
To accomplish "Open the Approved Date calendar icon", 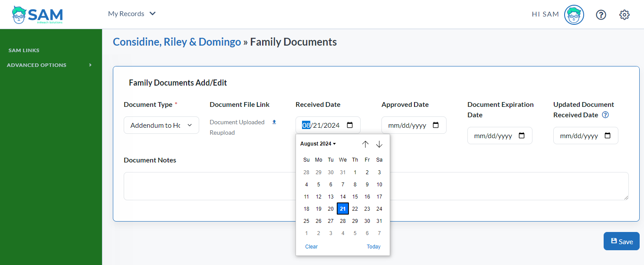I will 436,125.
